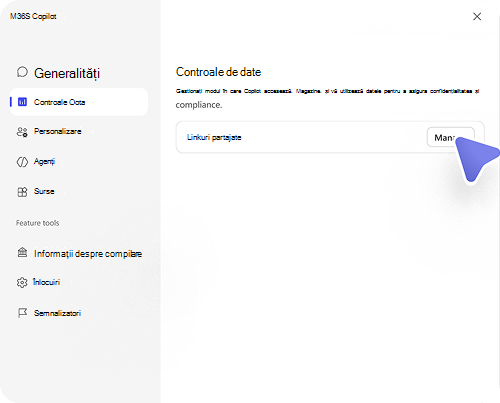Viewport: 500px width, 403px height.
Task: Click the word compliance in description
Action: coord(199,105)
